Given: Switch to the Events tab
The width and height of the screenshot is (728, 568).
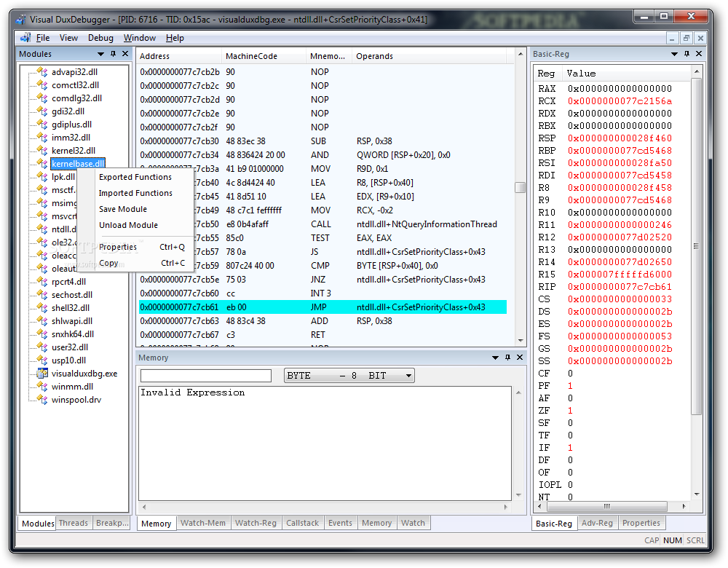Looking at the screenshot, I should click(x=340, y=523).
